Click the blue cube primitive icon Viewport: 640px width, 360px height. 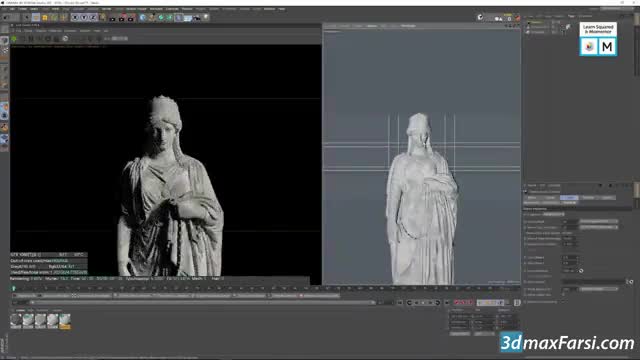tap(142, 18)
